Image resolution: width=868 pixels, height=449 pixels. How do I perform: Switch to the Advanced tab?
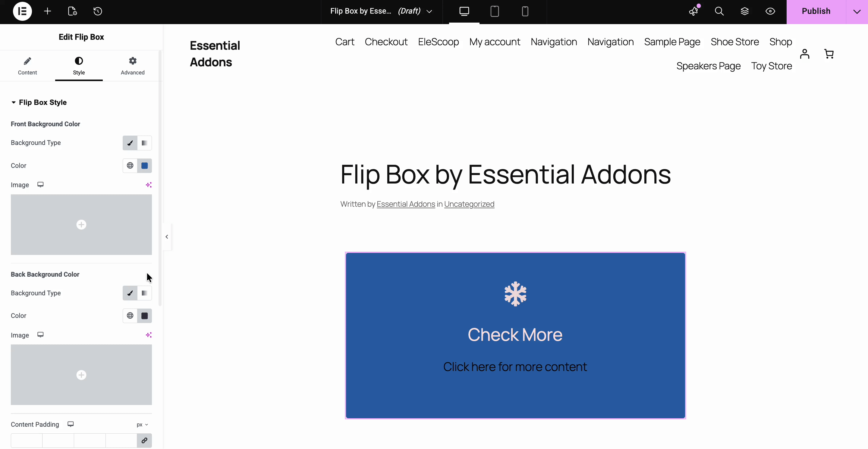coord(132,66)
